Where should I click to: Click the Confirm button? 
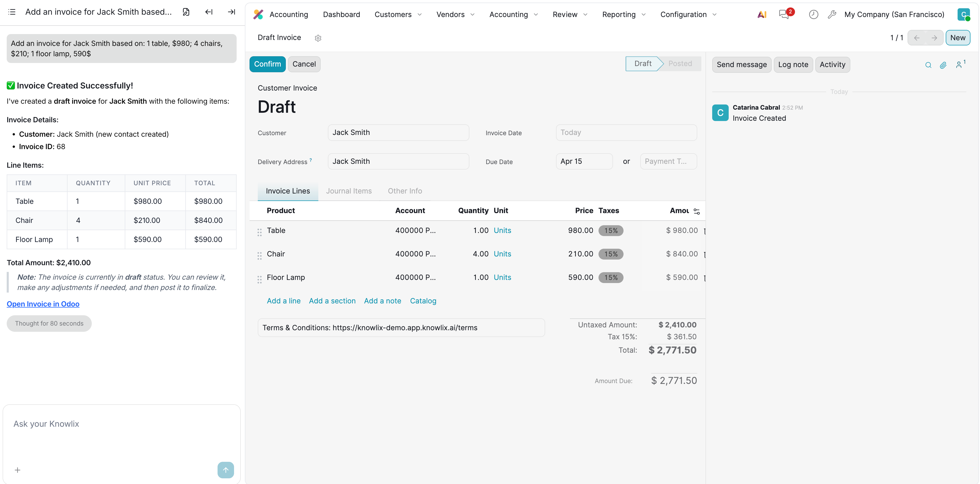point(268,64)
